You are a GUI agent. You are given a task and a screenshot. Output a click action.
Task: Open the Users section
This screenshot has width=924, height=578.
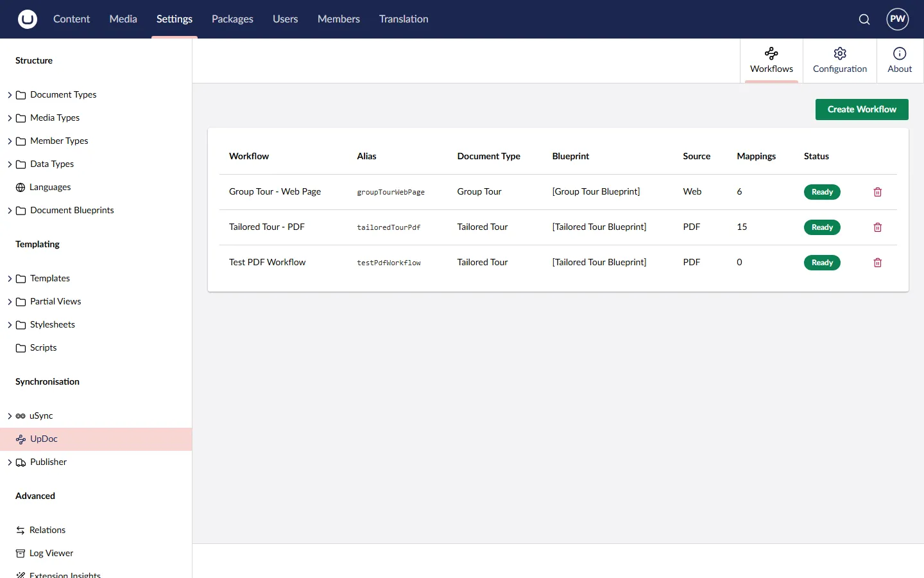point(285,19)
